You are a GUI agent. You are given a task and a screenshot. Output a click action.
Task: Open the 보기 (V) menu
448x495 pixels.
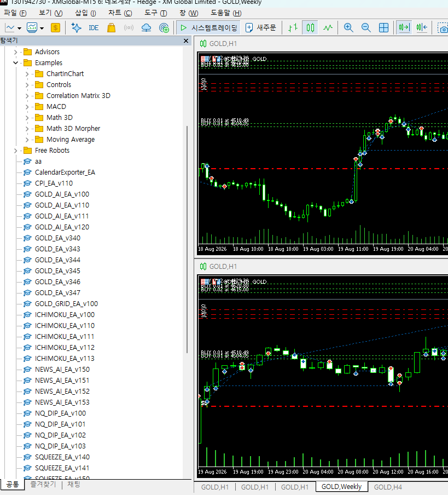point(50,13)
